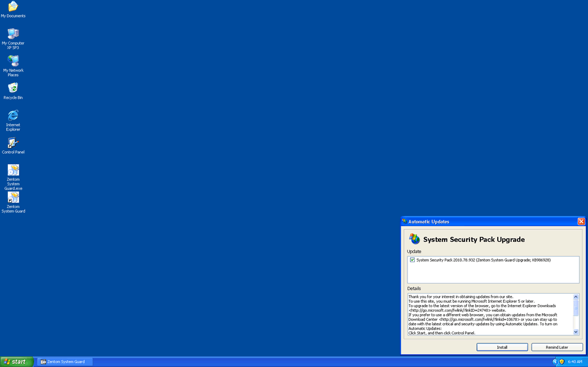This screenshot has height=367, width=588.
Task: Click the Zentom System Guard shortcut icon
Action: pos(13,198)
